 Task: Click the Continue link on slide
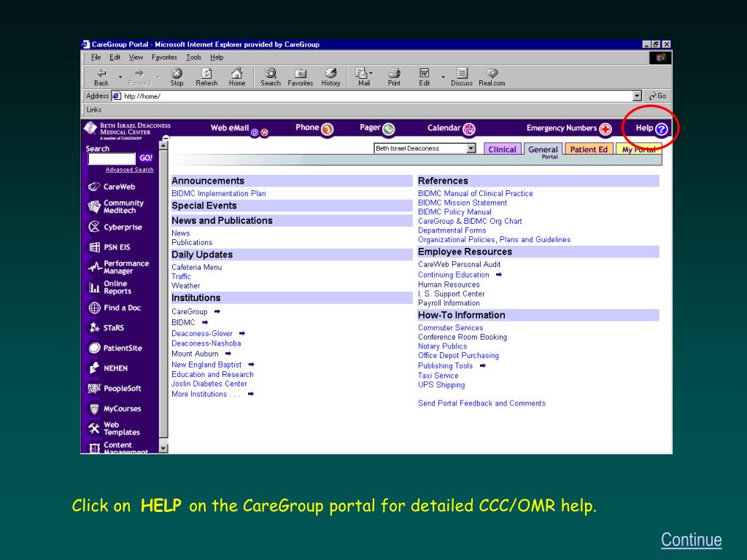[x=692, y=540]
